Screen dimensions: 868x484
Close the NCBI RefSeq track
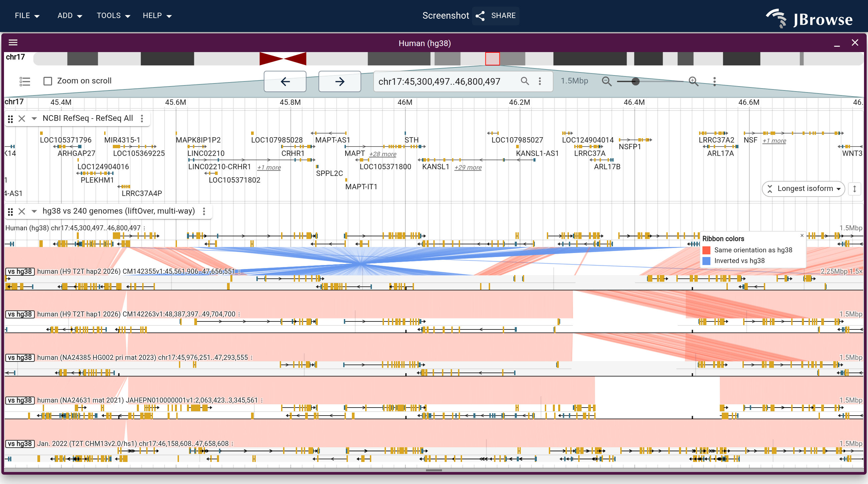click(22, 118)
